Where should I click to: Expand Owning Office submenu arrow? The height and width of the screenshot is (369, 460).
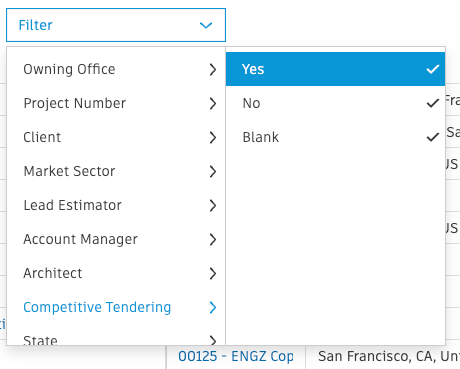pyautogui.click(x=213, y=69)
